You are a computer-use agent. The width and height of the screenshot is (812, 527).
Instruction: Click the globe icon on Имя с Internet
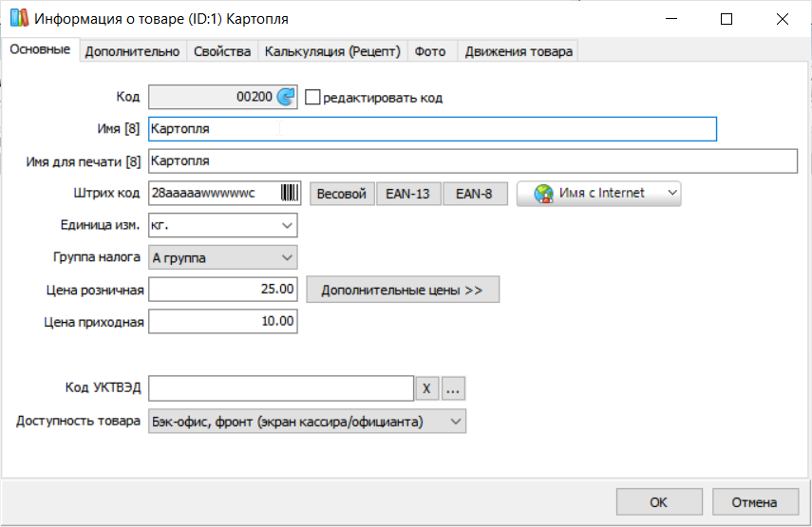544,194
